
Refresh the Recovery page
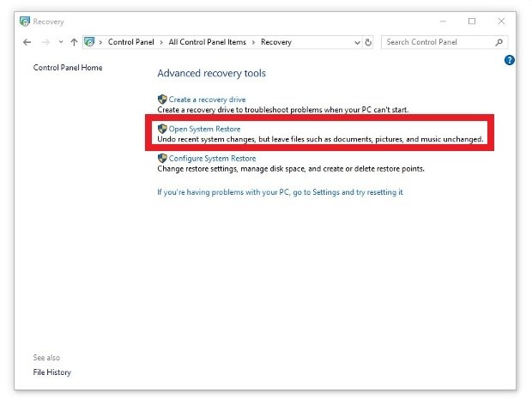tap(368, 42)
